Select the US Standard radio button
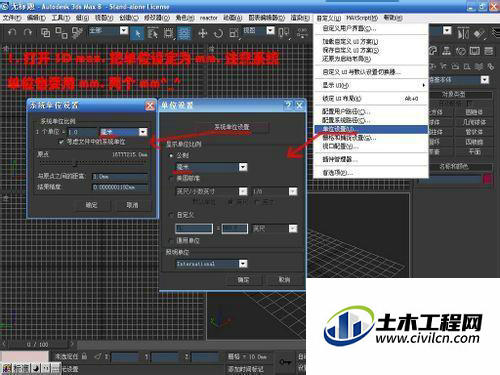The height and width of the screenshot is (375, 500). click(x=171, y=179)
